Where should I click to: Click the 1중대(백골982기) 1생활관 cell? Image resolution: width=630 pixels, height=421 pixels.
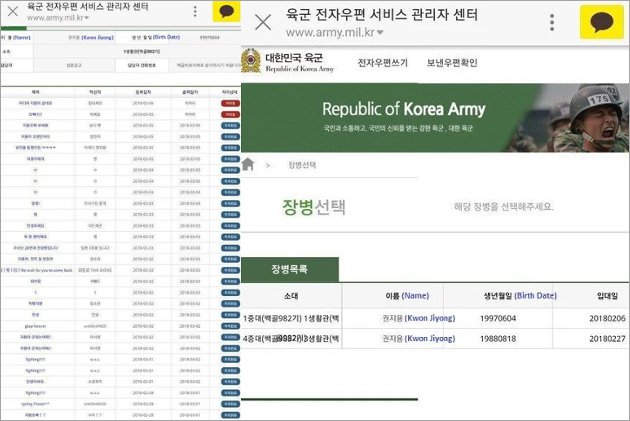pos(291,319)
